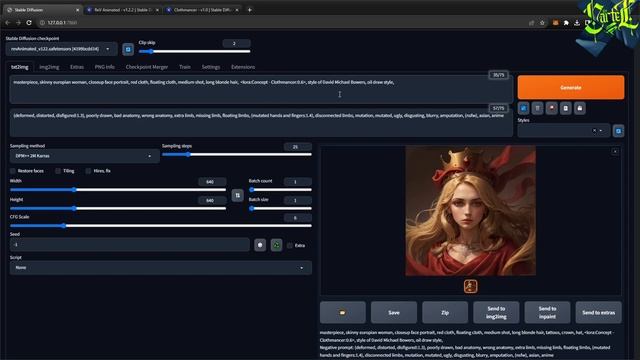Save the prompt as a style
The width and height of the screenshot is (640, 360).
click(580, 108)
